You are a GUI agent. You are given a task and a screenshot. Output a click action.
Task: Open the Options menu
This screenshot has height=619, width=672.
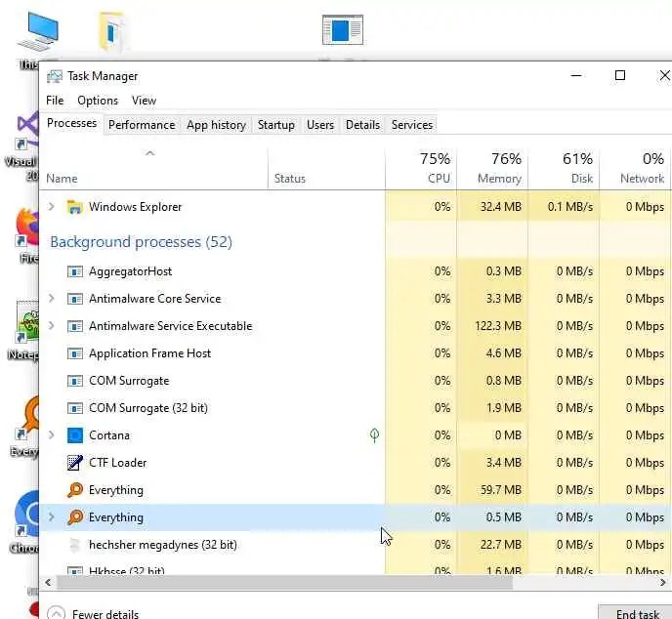(98, 101)
